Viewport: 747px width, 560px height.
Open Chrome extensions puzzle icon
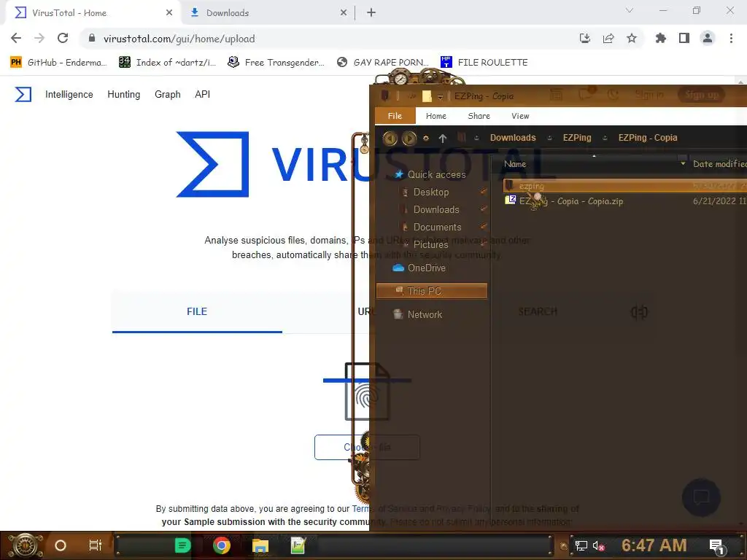pos(661,38)
